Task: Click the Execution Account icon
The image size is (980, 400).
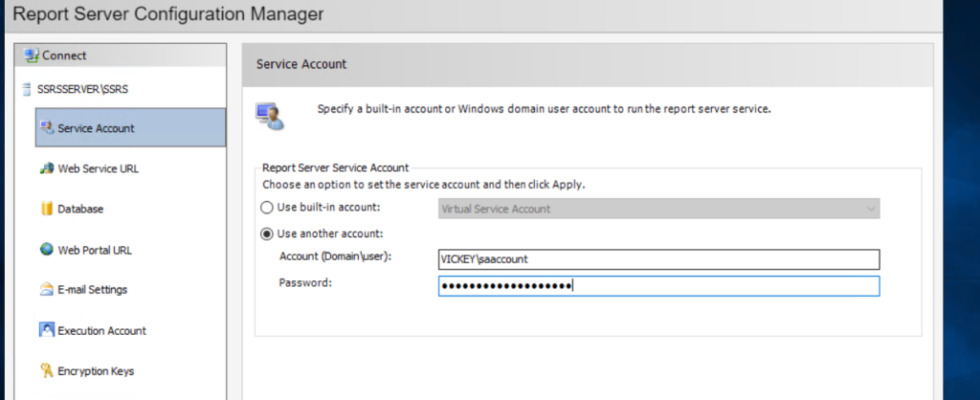Action: click(47, 329)
